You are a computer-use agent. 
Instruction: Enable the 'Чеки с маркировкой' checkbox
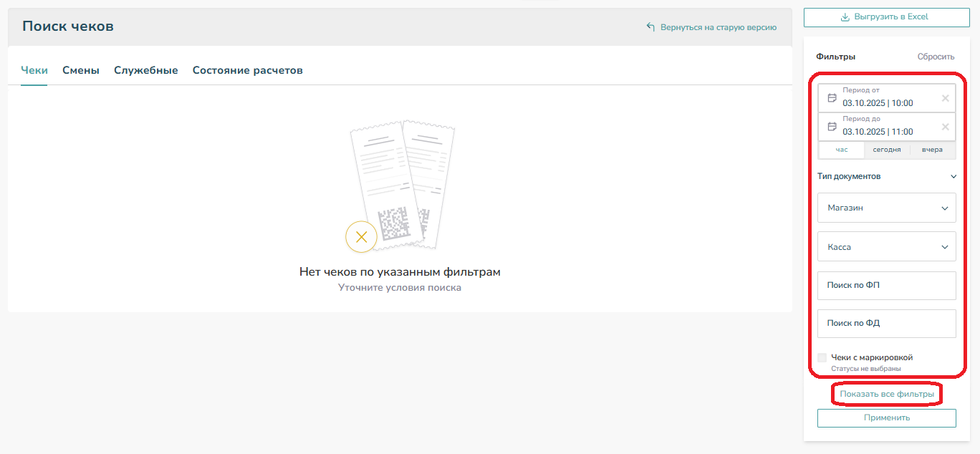pyautogui.click(x=822, y=357)
